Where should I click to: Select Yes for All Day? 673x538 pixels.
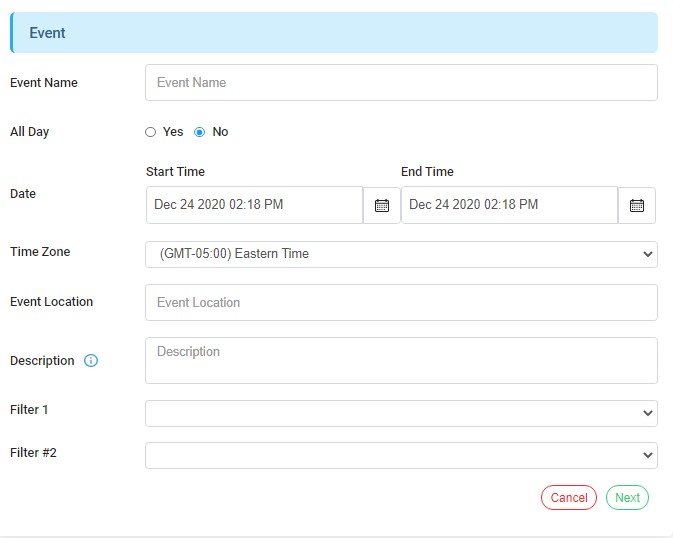pos(150,132)
